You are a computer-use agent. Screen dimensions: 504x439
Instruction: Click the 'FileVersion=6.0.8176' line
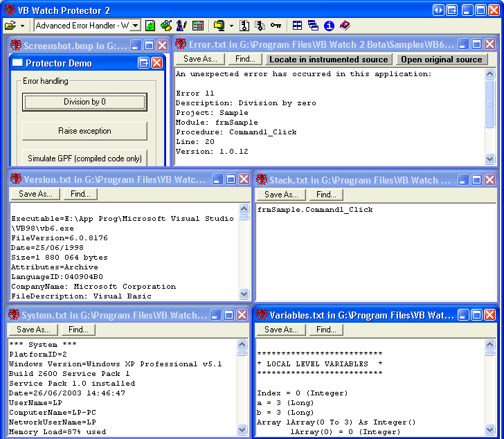click(60, 238)
